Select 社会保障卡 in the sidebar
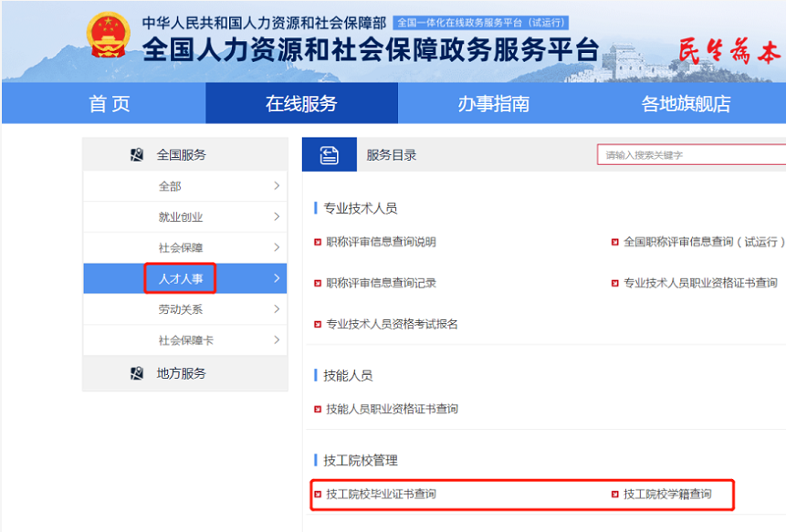Screen dimensions: 786x532 185,340
